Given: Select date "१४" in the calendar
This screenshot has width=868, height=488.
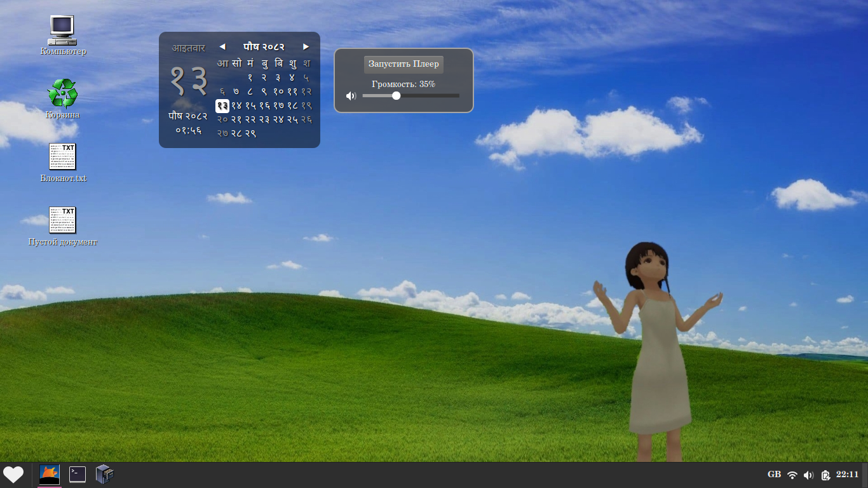Looking at the screenshot, I should [236, 105].
